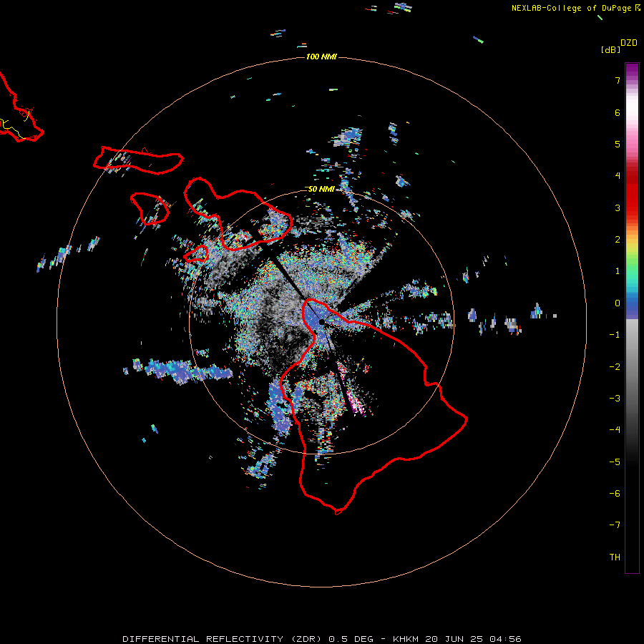Click the purple top of the color bar

(632, 70)
